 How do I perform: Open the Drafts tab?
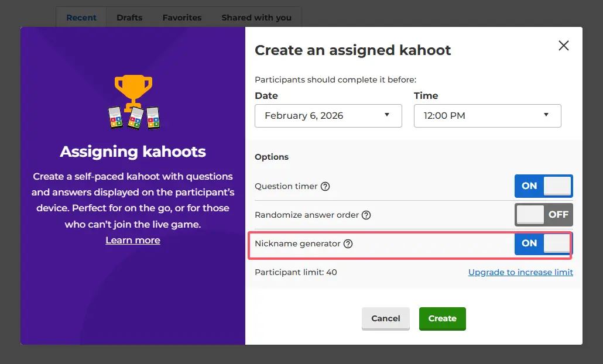click(x=129, y=18)
